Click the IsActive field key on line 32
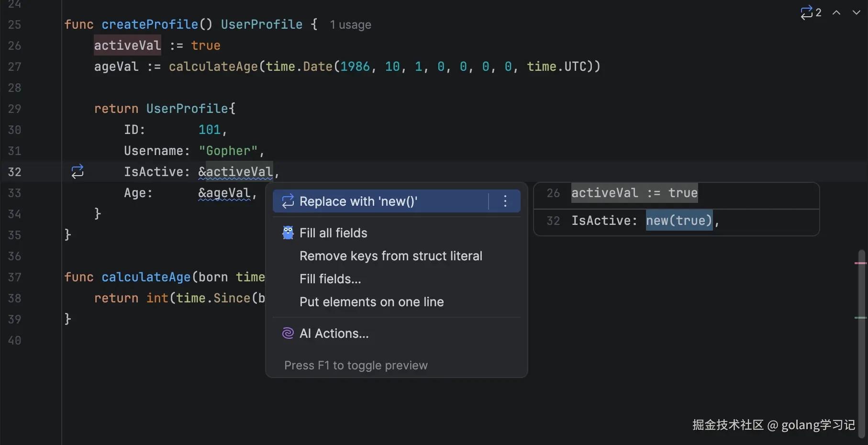 click(154, 172)
